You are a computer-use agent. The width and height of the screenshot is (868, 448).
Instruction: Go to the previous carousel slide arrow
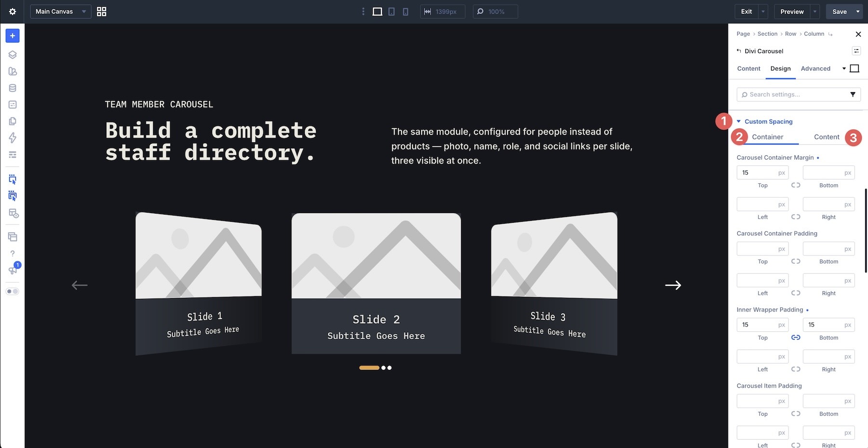(x=80, y=285)
